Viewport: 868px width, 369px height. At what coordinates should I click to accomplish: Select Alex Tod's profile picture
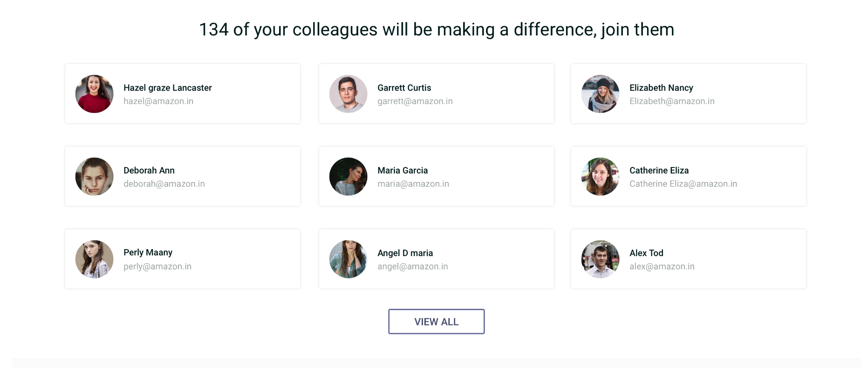(600, 259)
